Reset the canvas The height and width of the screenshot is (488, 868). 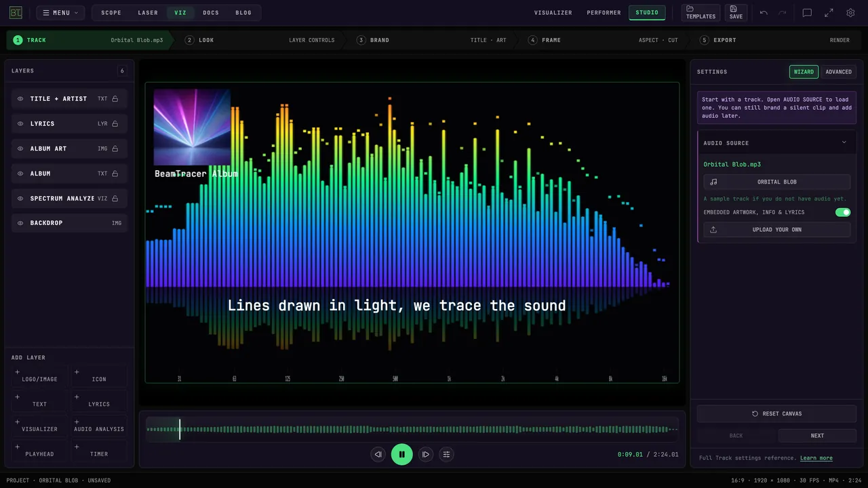tap(776, 413)
